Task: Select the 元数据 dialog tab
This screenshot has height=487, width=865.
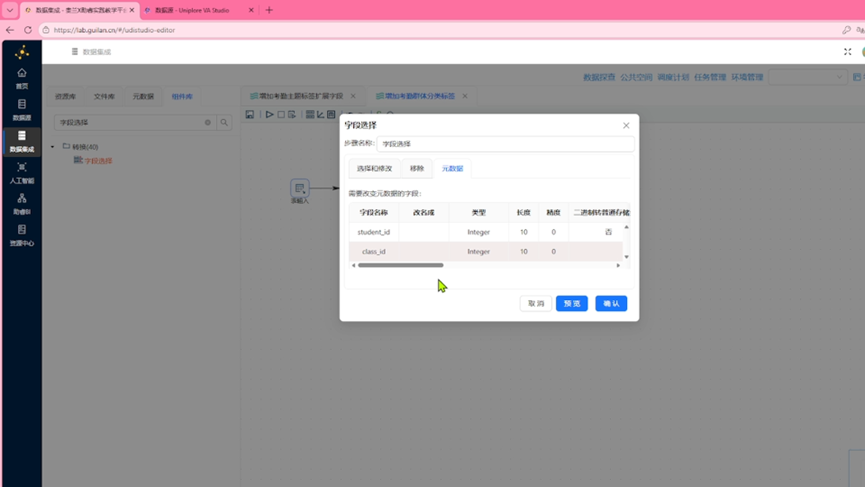Action: tap(452, 169)
